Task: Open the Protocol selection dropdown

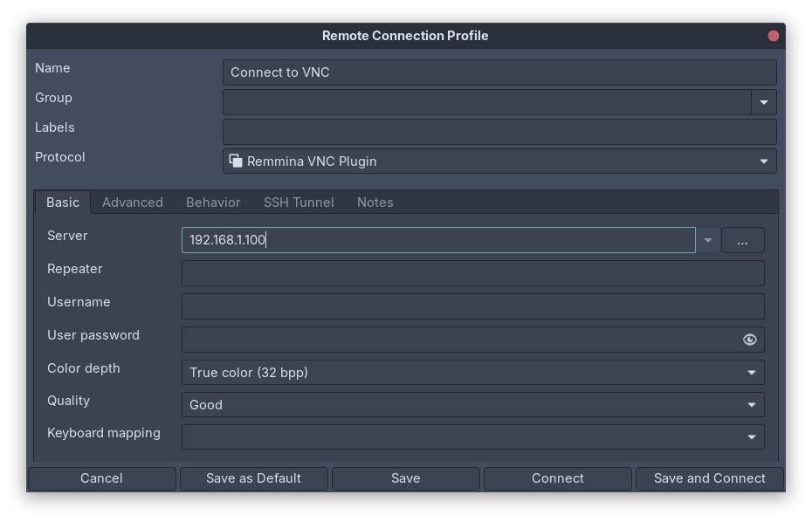Action: (763, 161)
